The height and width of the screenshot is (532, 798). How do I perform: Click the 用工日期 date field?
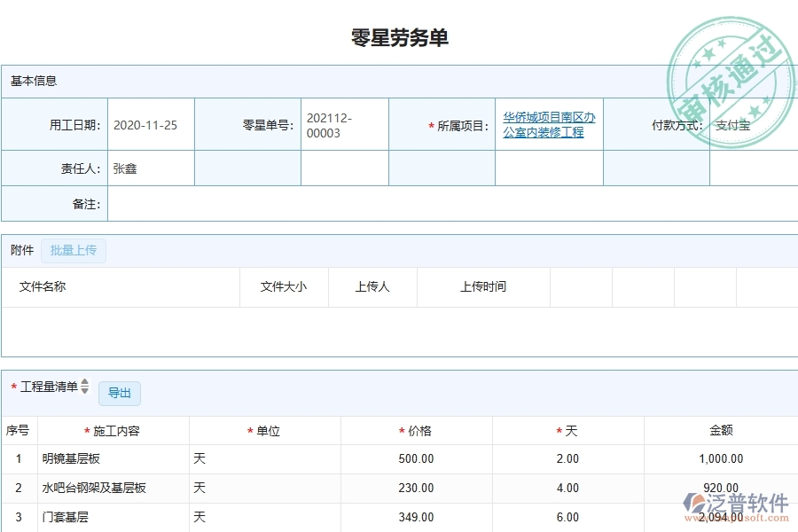point(149,123)
